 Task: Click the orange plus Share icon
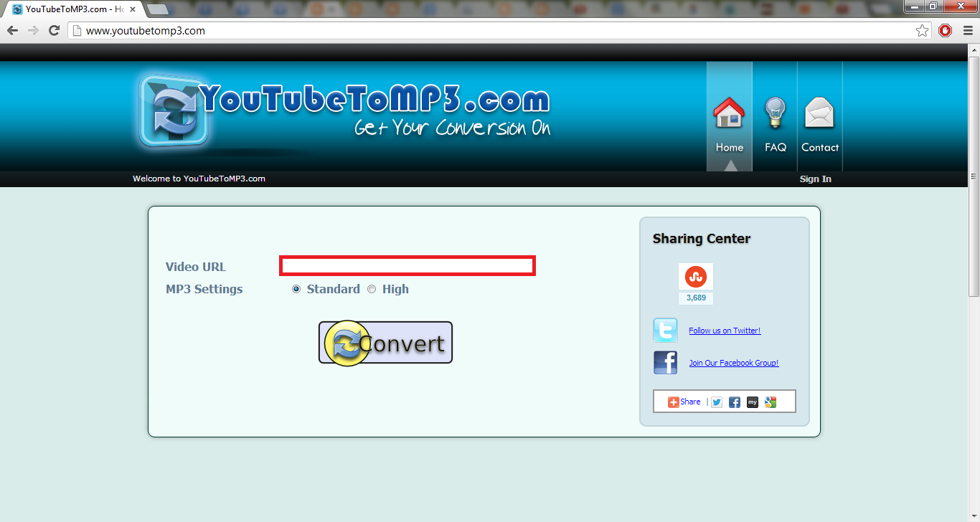tap(674, 402)
